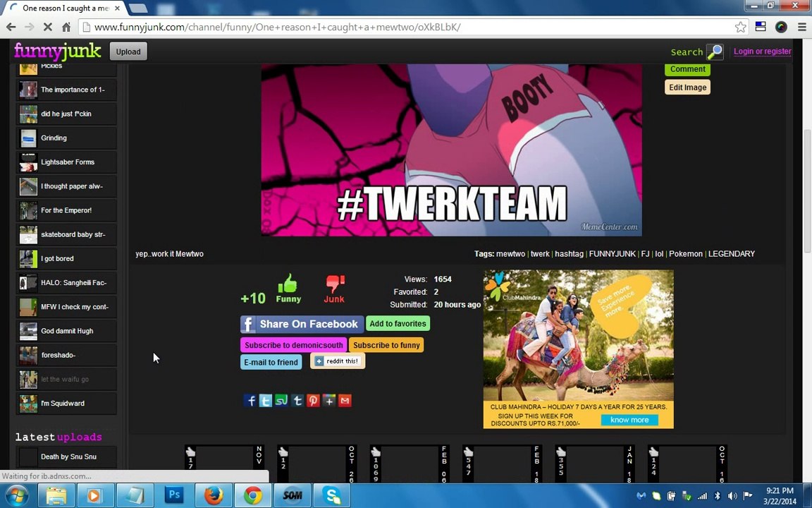
Task: Open sidebar item God damnit Hugh
Action: pyautogui.click(x=66, y=331)
